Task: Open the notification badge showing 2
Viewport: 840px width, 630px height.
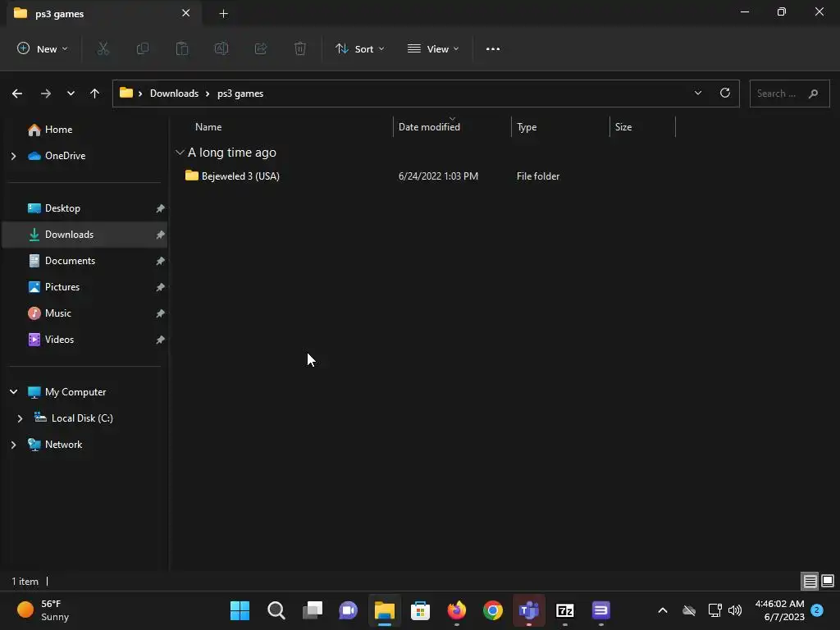Action: pyautogui.click(x=817, y=609)
